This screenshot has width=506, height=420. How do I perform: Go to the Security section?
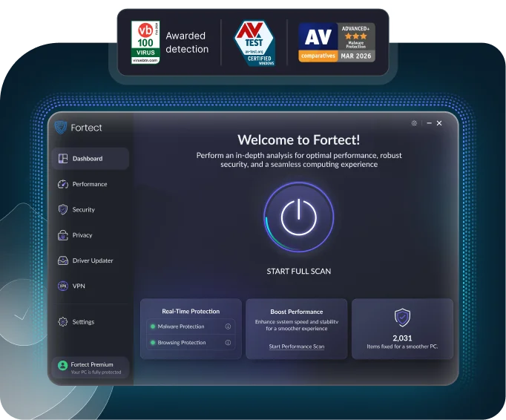click(x=91, y=209)
